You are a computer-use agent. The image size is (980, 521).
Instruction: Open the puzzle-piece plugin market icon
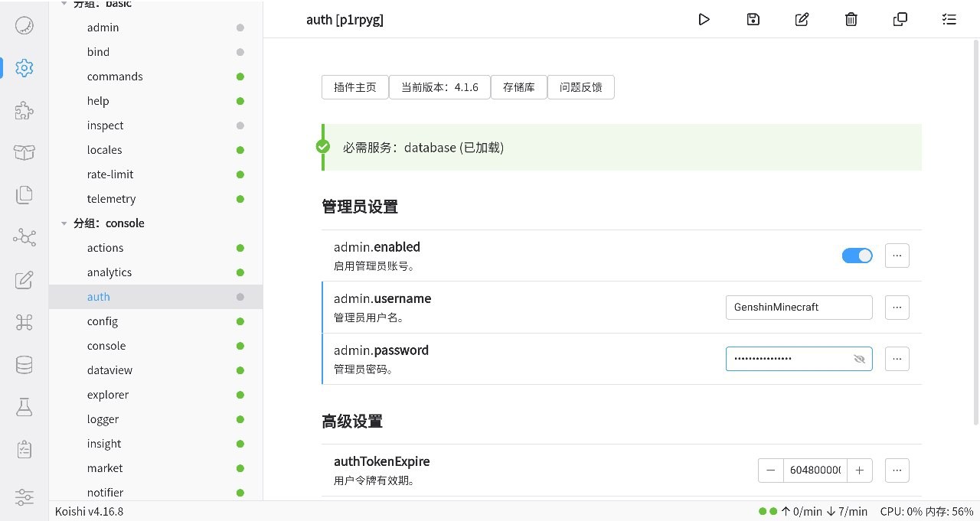pyautogui.click(x=24, y=111)
